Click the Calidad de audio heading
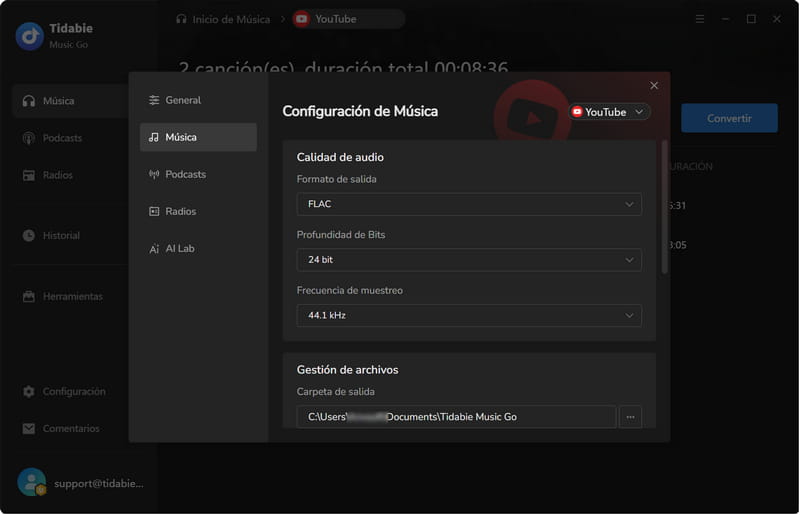The image size is (800, 515). [x=340, y=157]
